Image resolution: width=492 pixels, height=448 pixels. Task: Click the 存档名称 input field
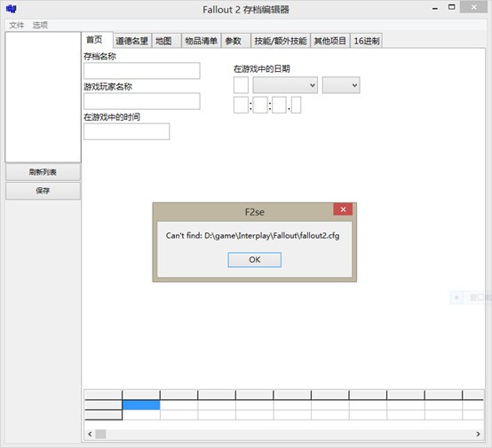coord(142,71)
